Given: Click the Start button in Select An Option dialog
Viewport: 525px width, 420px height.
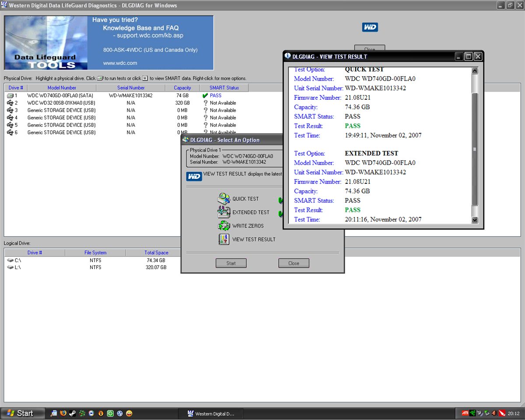Looking at the screenshot, I should tap(231, 263).
